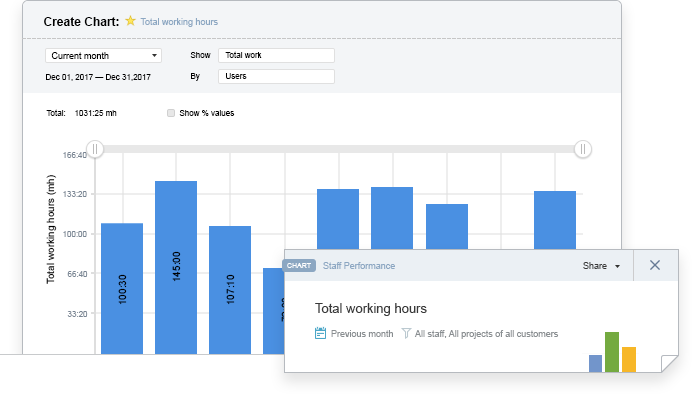
Task: Click the All staff, All projects filter text
Action: (x=486, y=334)
